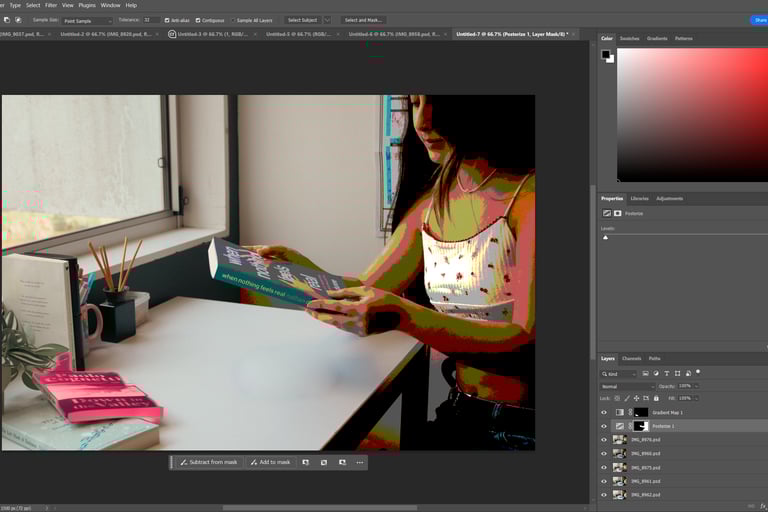Toggle visibility of the IMG_8966.psd layer
The height and width of the screenshot is (512, 768).
coord(604,454)
